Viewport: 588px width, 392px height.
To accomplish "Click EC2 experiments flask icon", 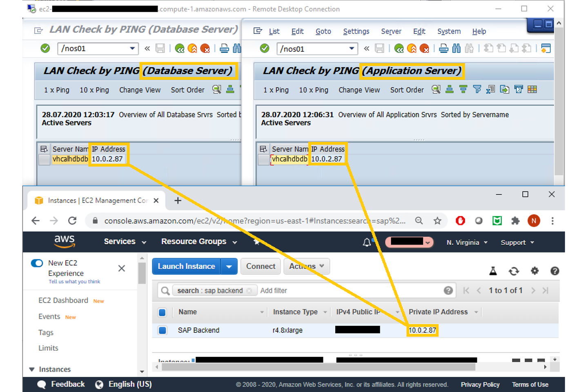I will [493, 271].
